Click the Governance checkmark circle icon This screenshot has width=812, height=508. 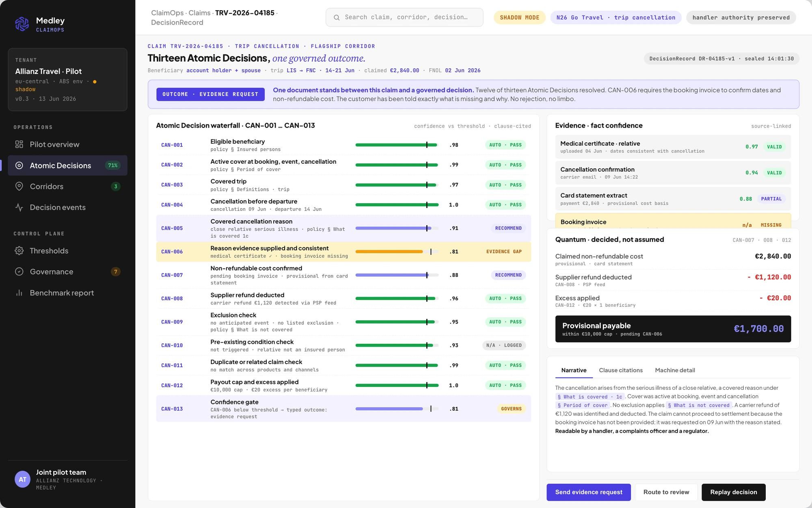pos(19,271)
